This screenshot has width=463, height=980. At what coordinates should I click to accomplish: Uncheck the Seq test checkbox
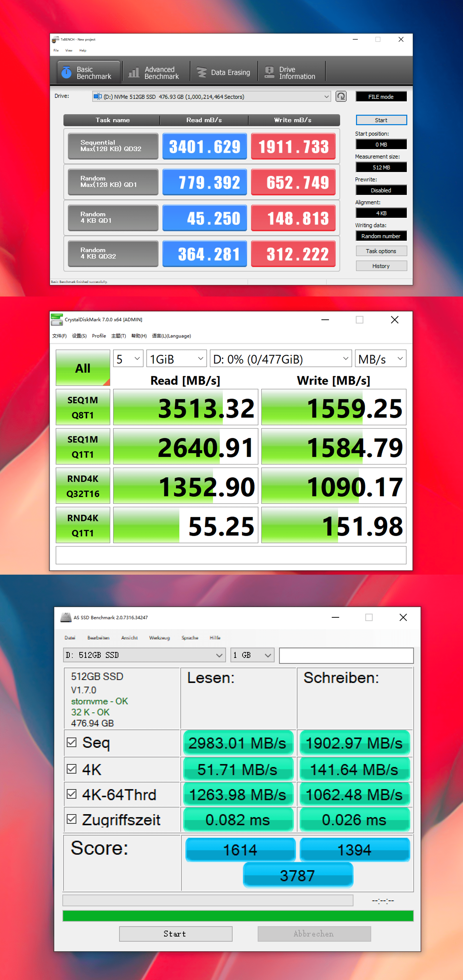tap(71, 742)
